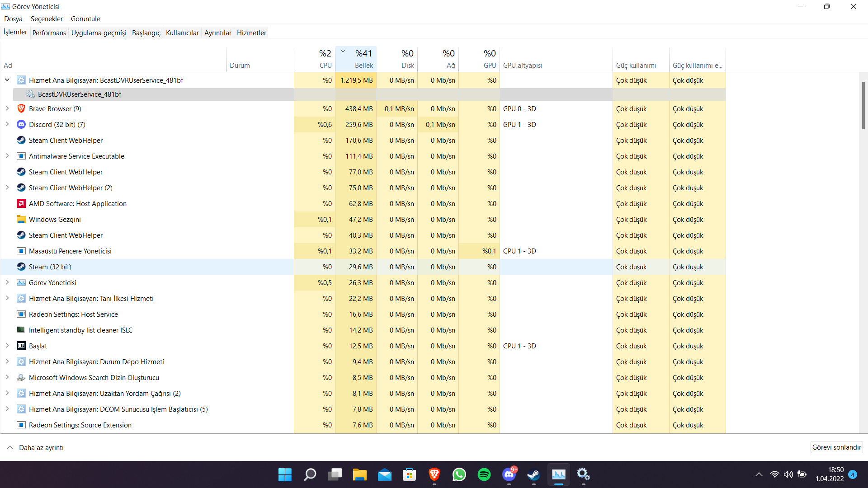Open WhatsApp from the taskbar
Image resolution: width=868 pixels, height=488 pixels.
tap(459, 474)
